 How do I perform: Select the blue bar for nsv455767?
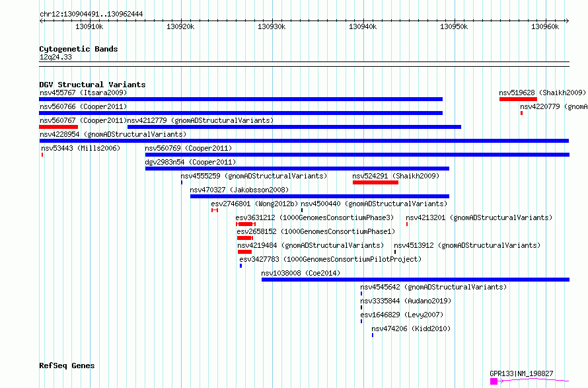[240, 99]
